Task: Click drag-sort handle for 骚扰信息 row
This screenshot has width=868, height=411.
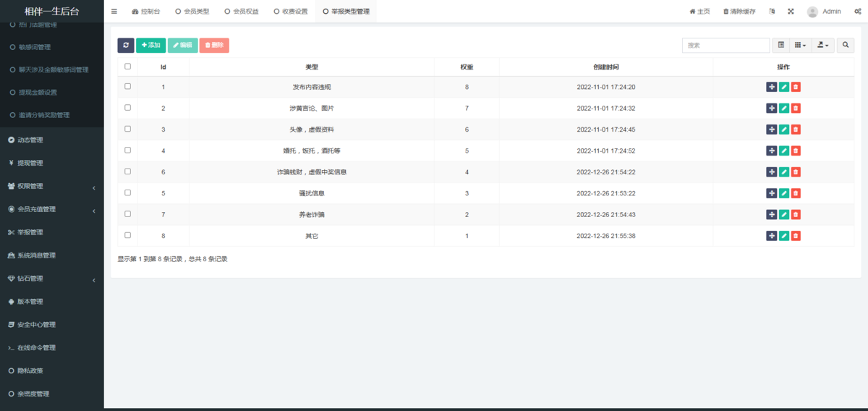Action: tap(772, 193)
